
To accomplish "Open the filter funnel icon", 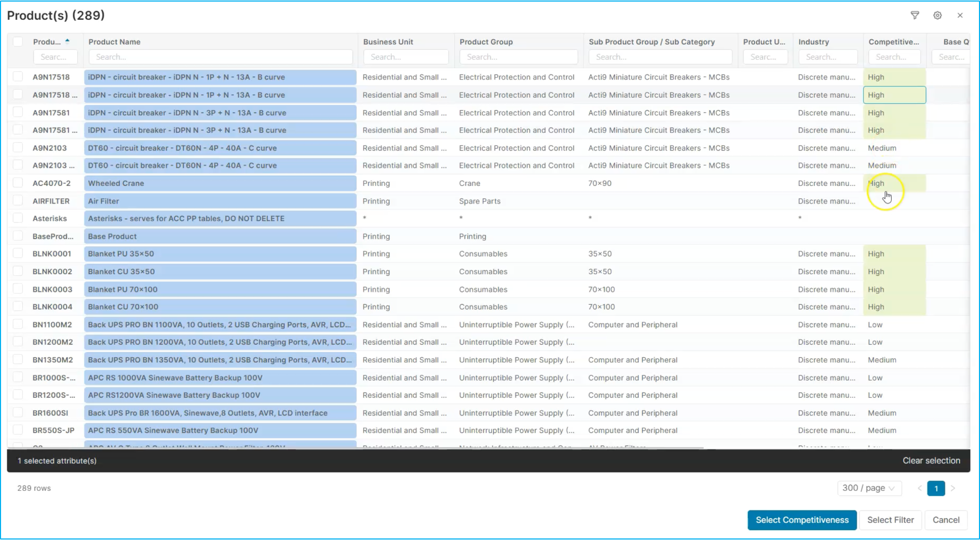I will coord(915,16).
